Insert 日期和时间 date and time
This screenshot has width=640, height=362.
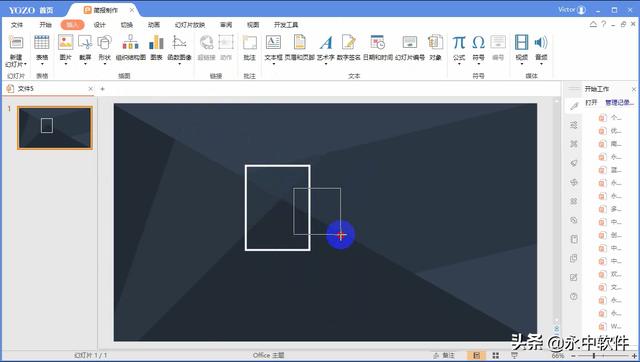378,42
